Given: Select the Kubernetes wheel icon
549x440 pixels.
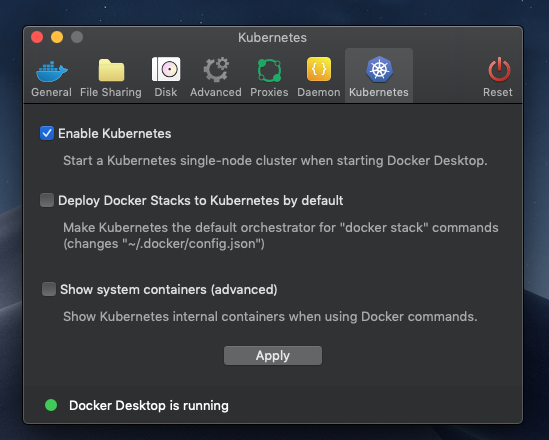Looking at the screenshot, I should (x=379, y=69).
